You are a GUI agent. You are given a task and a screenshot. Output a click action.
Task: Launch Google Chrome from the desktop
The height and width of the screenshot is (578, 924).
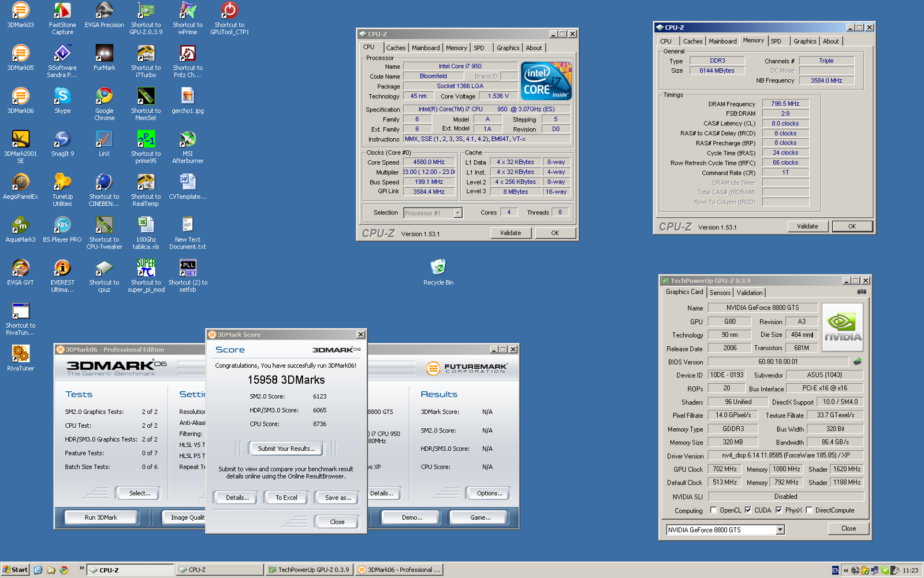coord(104,105)
